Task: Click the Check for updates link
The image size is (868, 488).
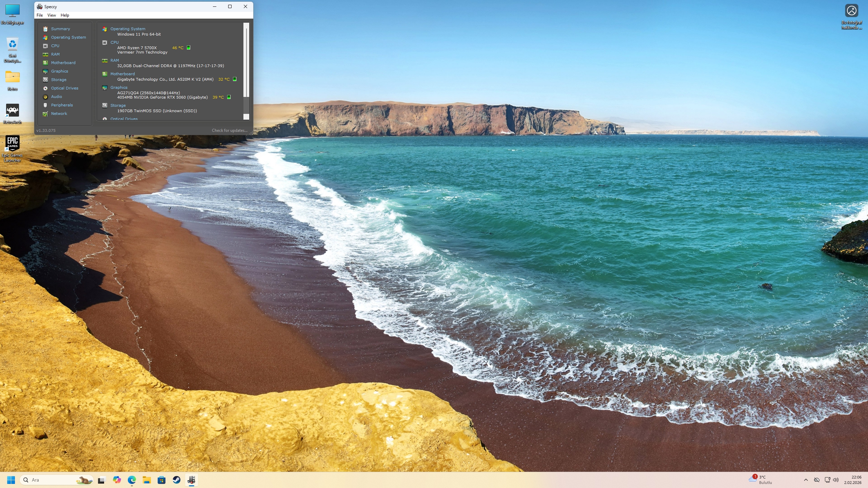Action: tap(230, 130)
